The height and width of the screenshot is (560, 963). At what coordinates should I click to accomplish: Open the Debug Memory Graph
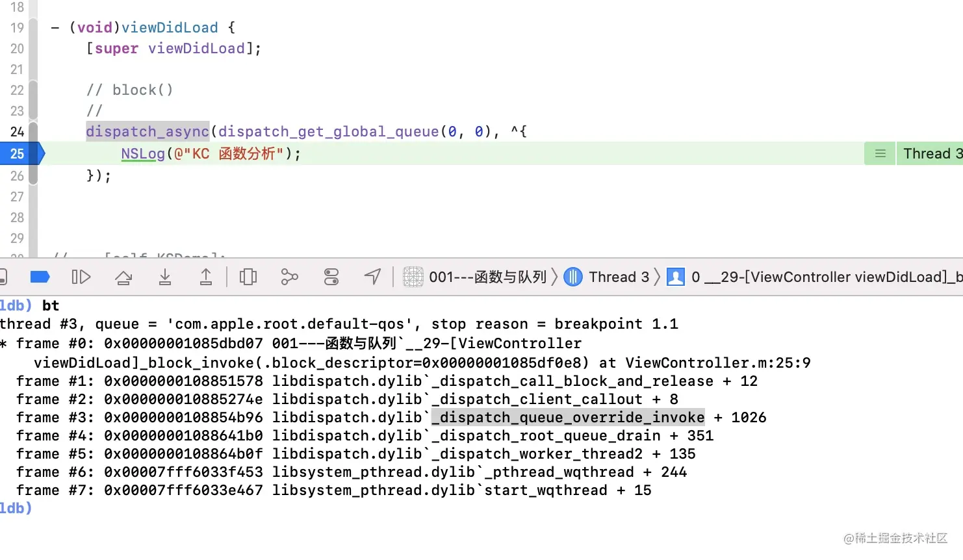tap(289, 276)
